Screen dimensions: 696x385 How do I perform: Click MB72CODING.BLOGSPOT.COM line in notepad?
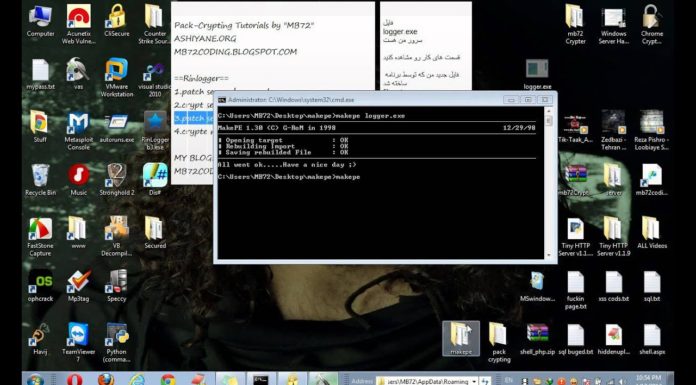[x=235, y=52]
